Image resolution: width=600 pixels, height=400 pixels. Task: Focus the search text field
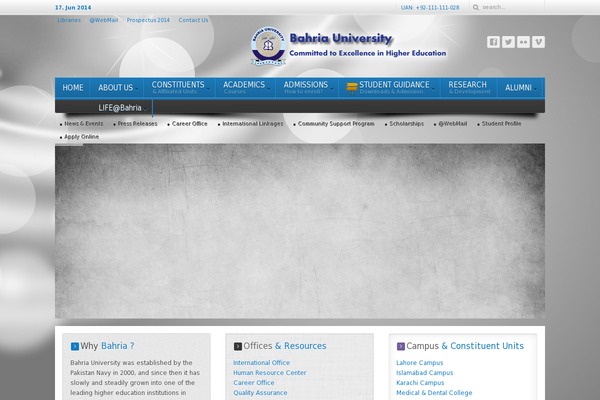(x=511, y=7)
